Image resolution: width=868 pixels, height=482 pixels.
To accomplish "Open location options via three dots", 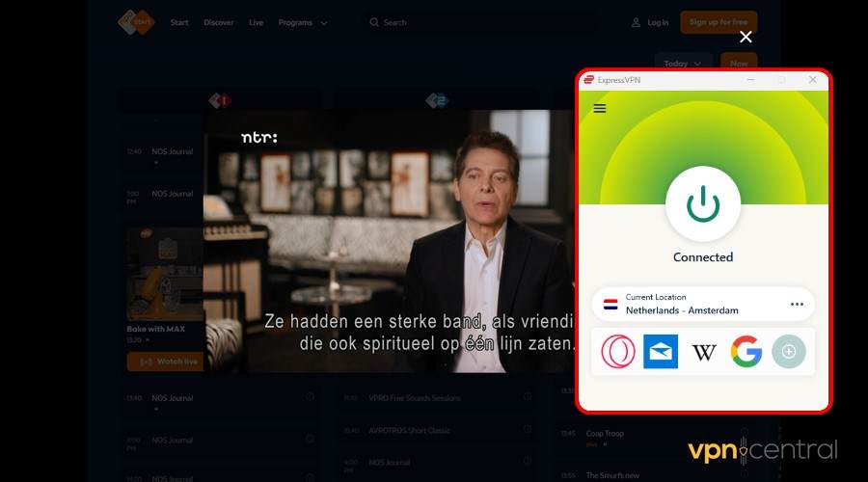I will coord(797,305).
